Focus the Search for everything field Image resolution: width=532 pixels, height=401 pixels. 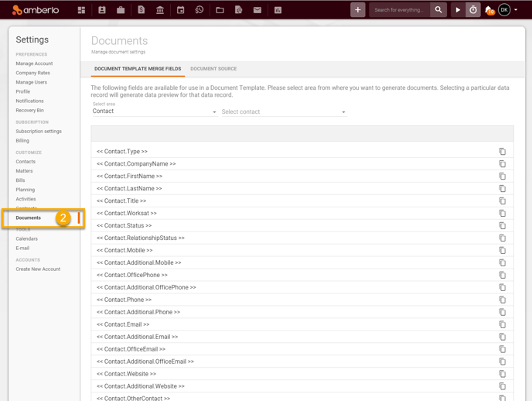399,10
